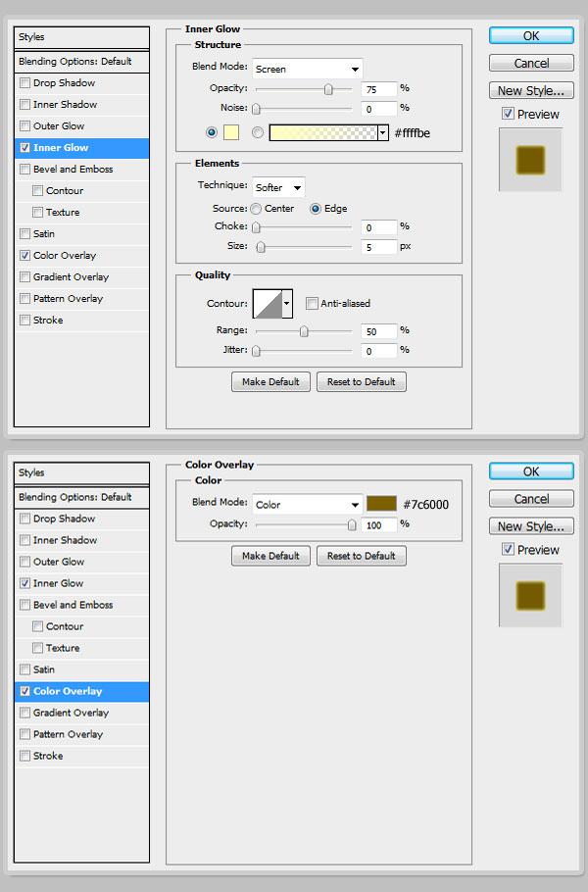This screenshot has height=892, width=588.
Task: Enable Texture checkbox in Color Overlay dialog
Action: click(37, 648)
